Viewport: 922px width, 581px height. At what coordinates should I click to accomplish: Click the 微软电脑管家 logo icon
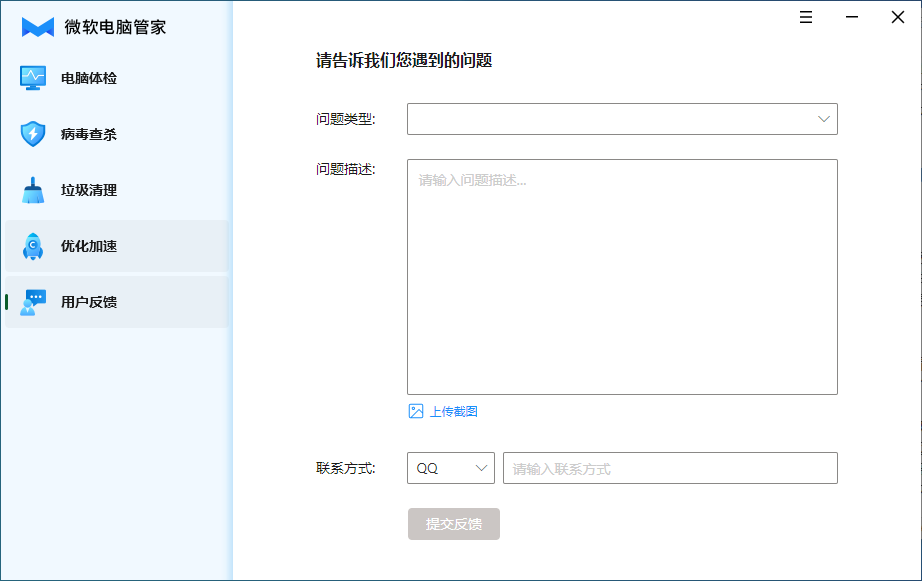(x=38, y=27)
